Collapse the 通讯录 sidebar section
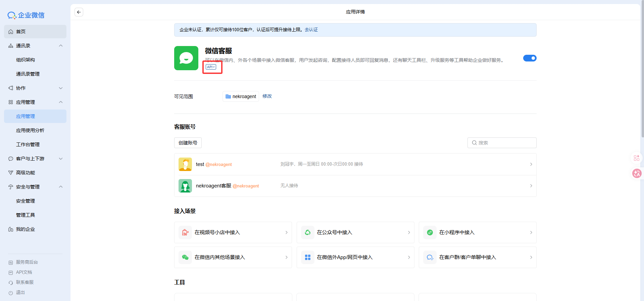644x301 pixels. 61,46
